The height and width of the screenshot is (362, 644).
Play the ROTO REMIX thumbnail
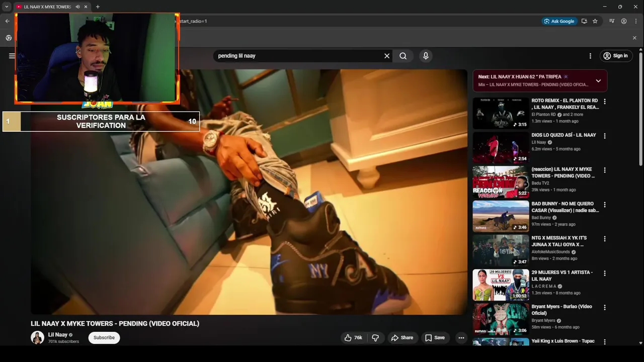[501, 113]
